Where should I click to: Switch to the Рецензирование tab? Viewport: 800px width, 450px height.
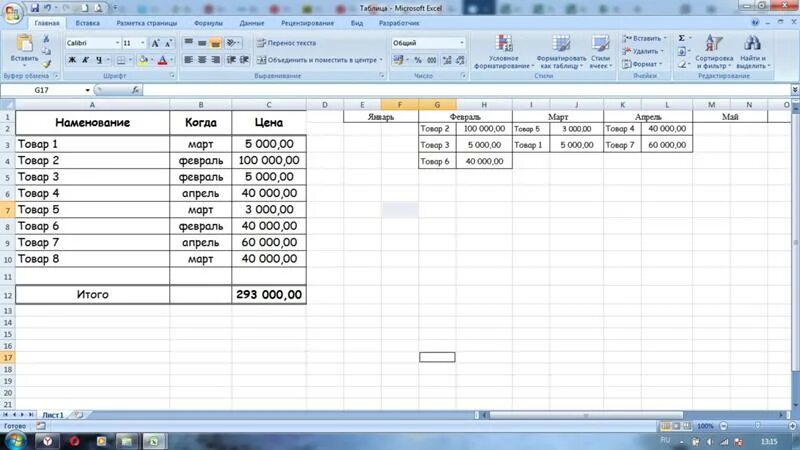tap(307, 23)
